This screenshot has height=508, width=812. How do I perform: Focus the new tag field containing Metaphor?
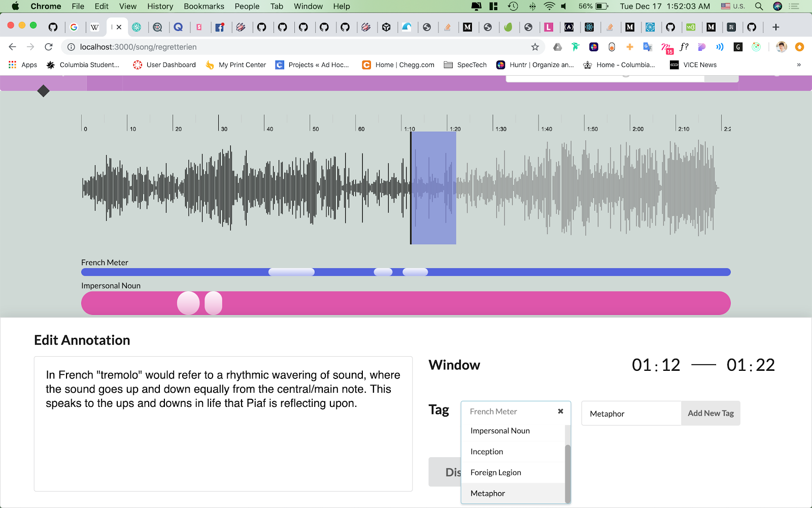tap(631, 414)
